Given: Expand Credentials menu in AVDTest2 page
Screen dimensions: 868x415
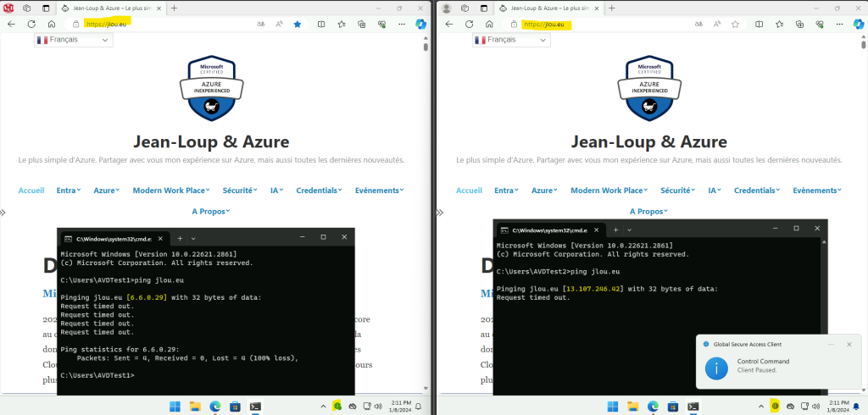Looking at the screenshot, I should click(x=757, y=191).
